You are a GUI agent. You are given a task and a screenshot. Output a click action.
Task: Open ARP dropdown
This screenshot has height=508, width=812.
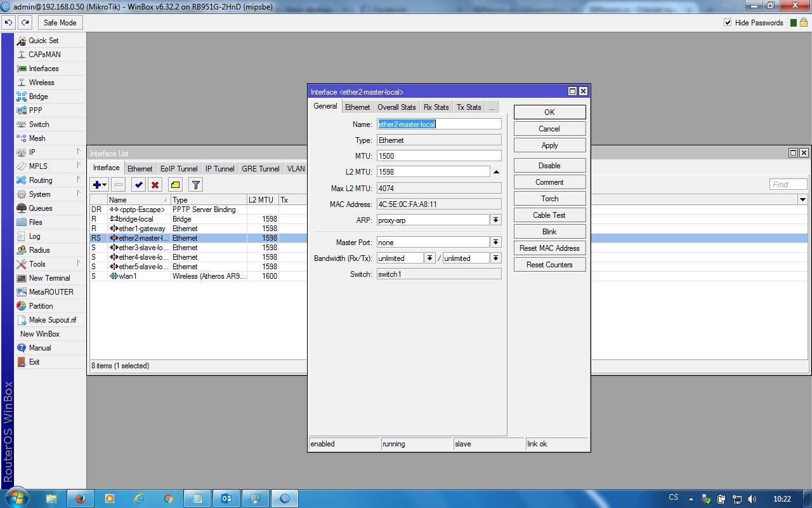pyautogui.click(x=496, y=220)
